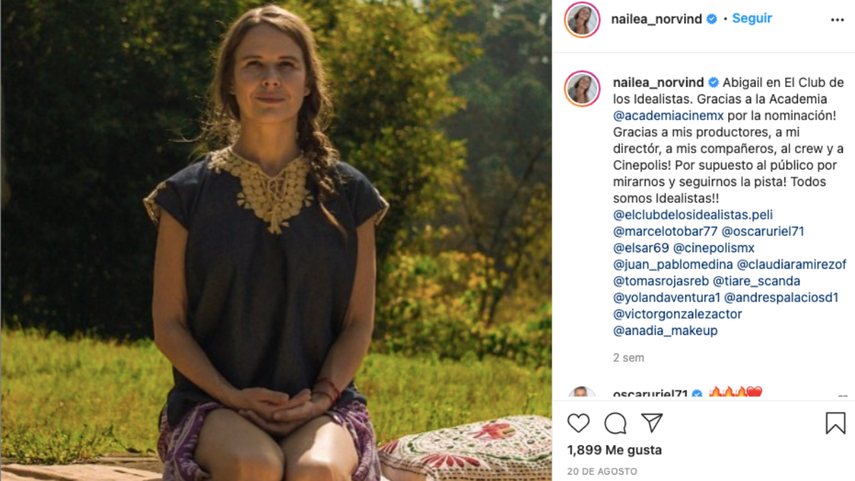Image resolution: width=855 pixels, height=481 pixels.
Task: Visit the @cinepolismx tagged account
Action: [714, 248]
